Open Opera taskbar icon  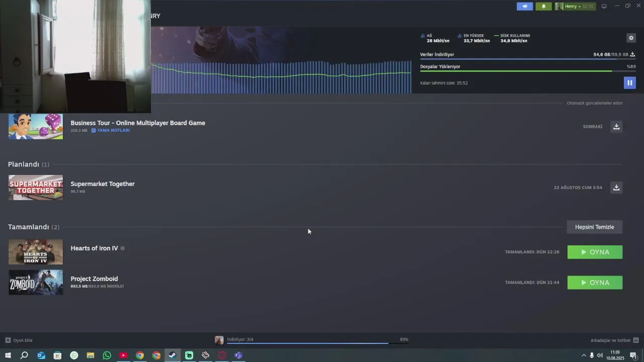click(x=222, y=355)
